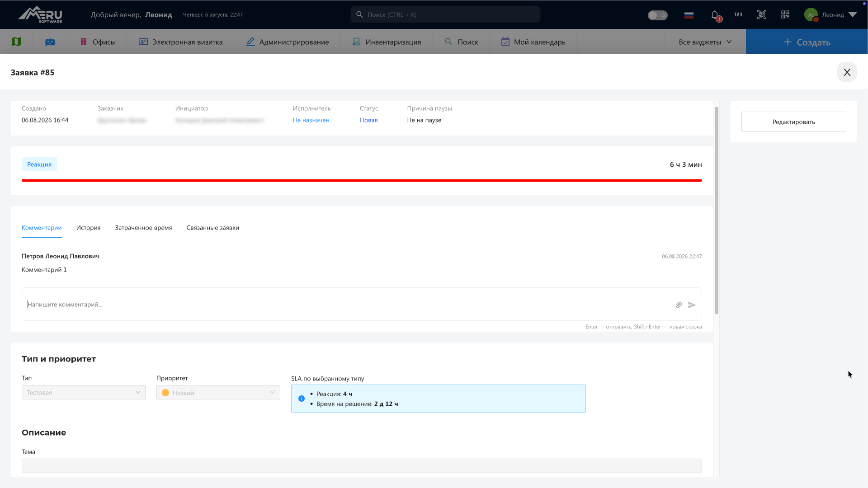
Task: Click the electronic business card icon
Action: (x=143, y=42)
